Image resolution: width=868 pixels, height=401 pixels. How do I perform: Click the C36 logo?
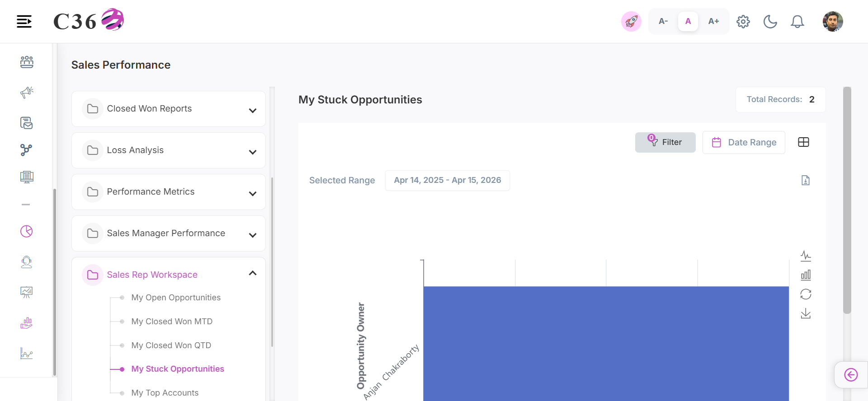(89, 20)
